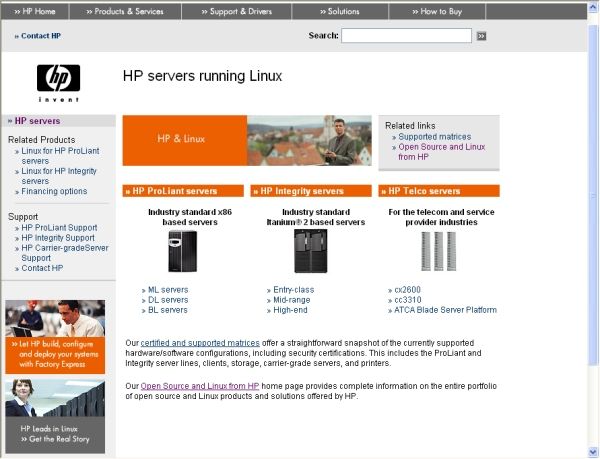Open the HP Integrity Support link
This screenshot has width=600, height=459.
[x=58, y=238]
